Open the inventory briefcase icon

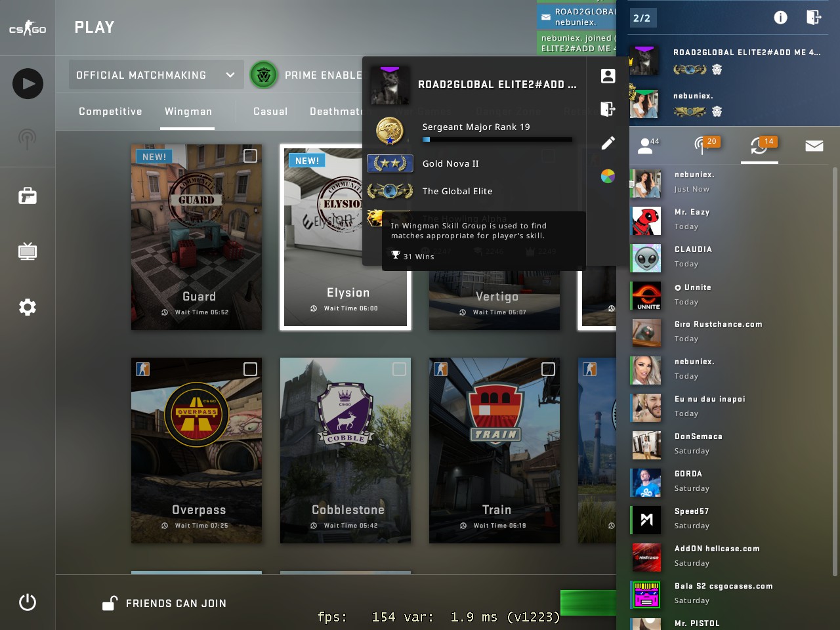28,196
